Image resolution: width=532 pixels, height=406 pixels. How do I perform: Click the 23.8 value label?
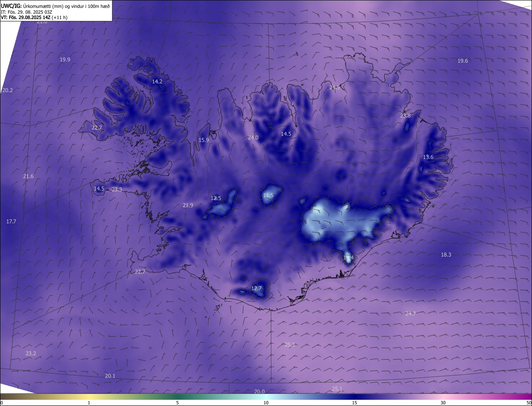pos(405,116)
